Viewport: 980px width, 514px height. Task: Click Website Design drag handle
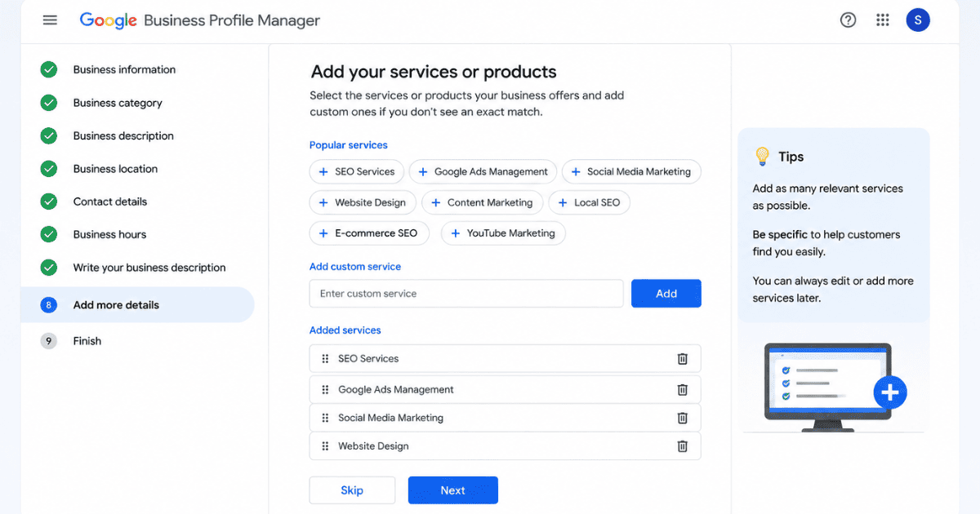pyautogui.click(x=325, y=446)
